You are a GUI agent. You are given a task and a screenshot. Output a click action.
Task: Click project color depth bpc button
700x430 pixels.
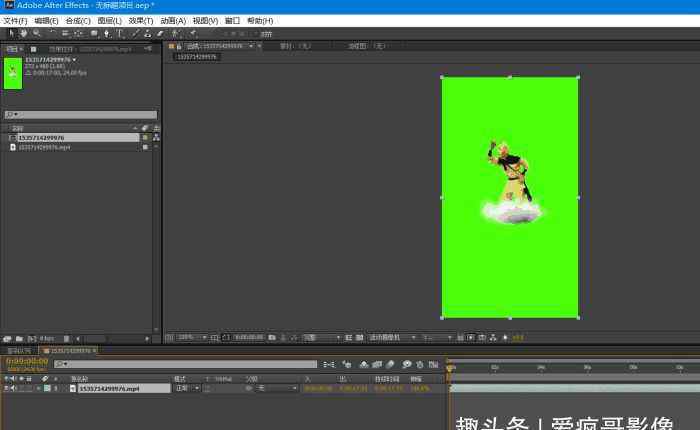pyautogui.click(x=46, y=339)
